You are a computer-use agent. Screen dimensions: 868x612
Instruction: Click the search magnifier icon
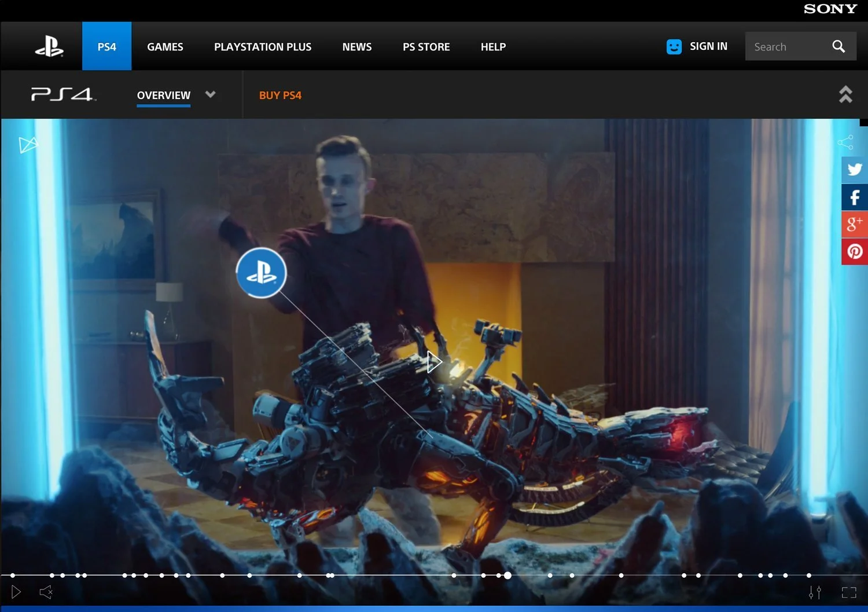click(x=838, y=46)
